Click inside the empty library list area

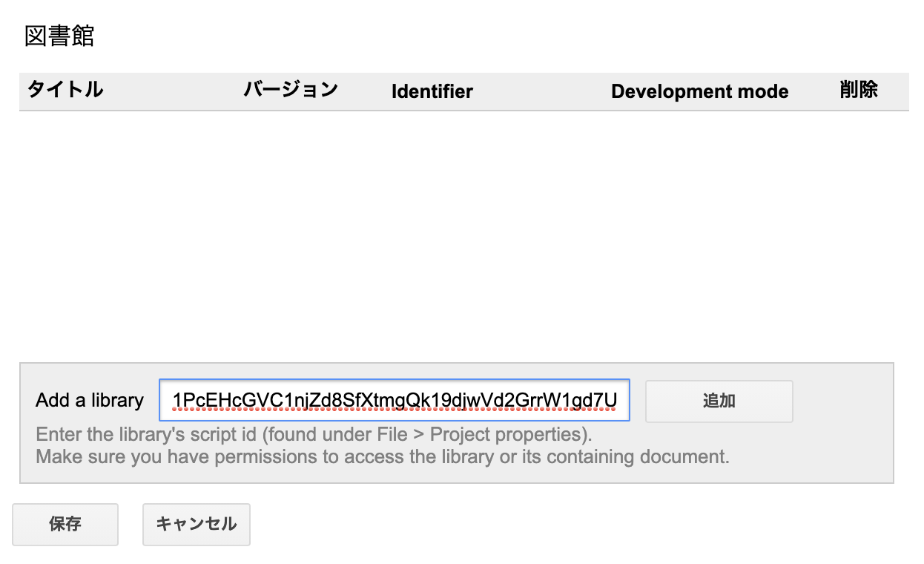(x=460, y=230)
